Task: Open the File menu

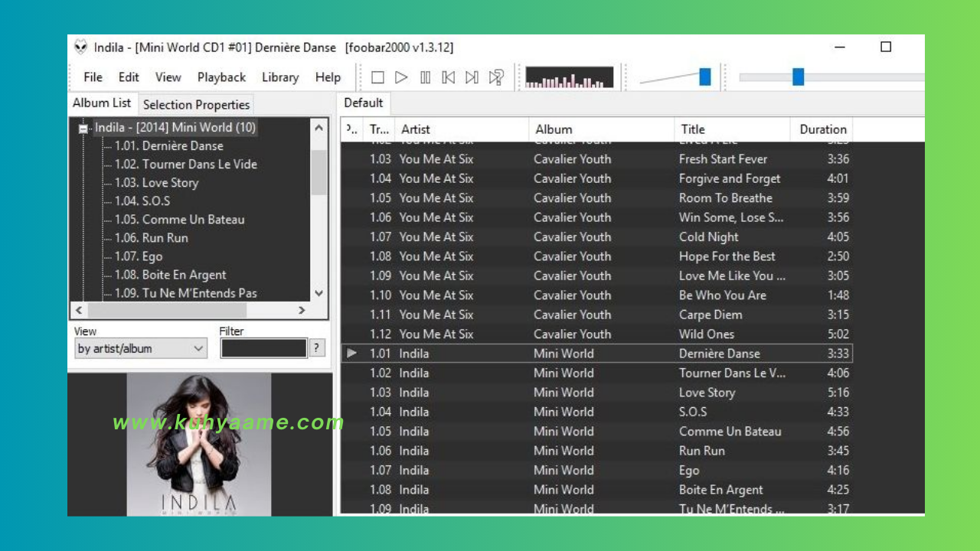Action: [x=93, y=77]
